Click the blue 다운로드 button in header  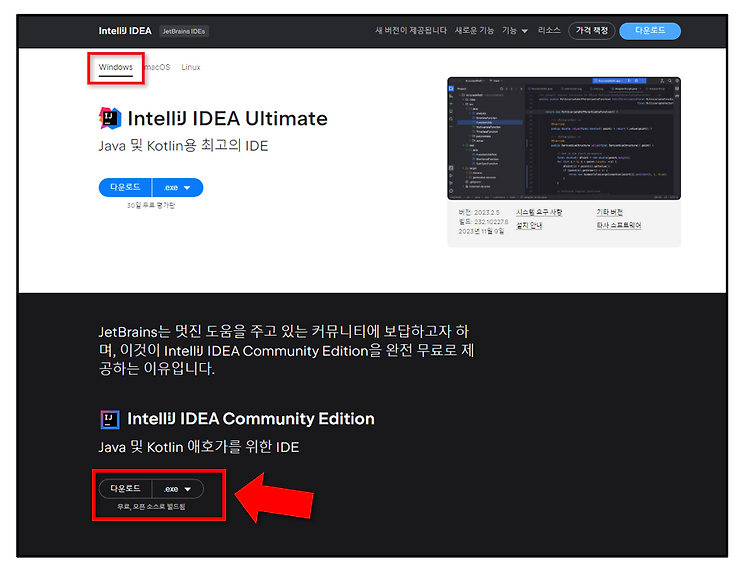[x=650, y=31]
